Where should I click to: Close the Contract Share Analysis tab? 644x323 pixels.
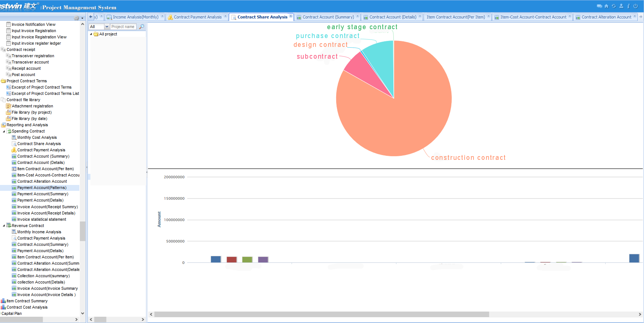pyautogui.click(x=291, y=16)
